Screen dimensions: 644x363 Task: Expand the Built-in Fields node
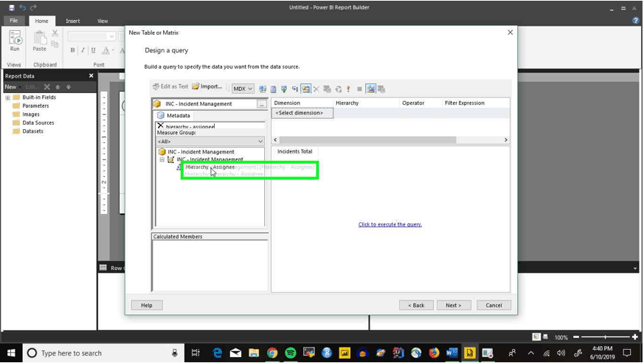[7, 97]
